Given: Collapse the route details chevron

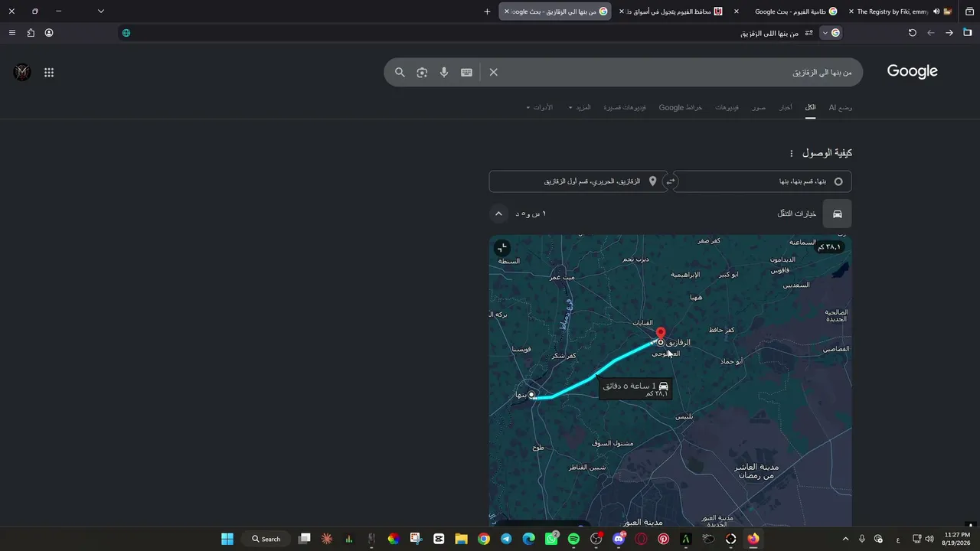Looking at the screenshot, I should coord(498,214).
